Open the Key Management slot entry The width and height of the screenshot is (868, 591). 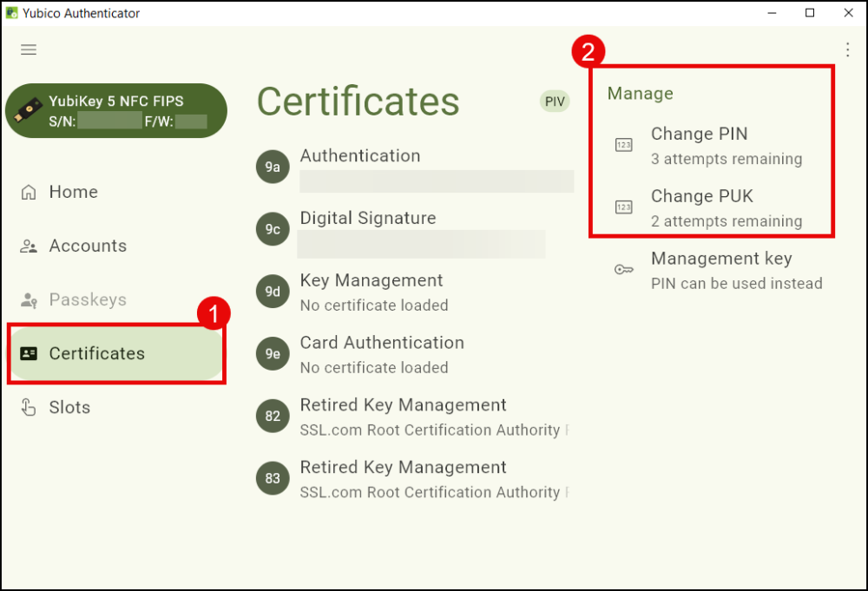(372, 281)
